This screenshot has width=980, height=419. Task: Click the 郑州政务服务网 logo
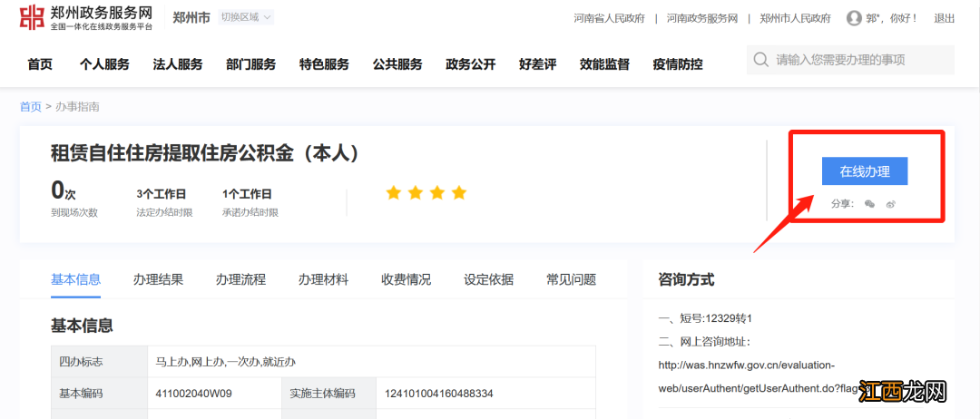(x=86, y=18)
